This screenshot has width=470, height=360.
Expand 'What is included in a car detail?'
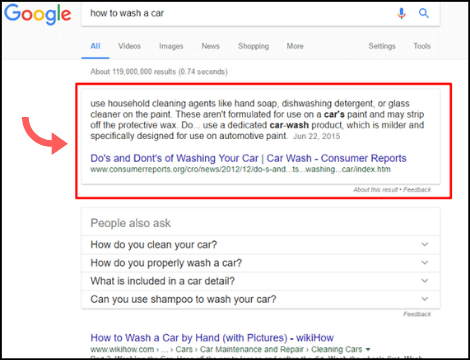click(261, 281)
